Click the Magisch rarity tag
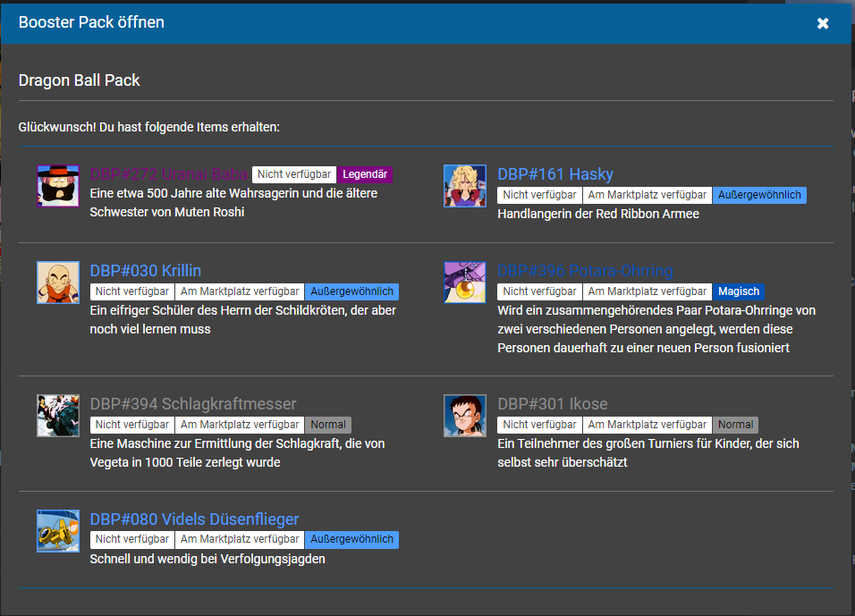 click(x=739, y=291)
